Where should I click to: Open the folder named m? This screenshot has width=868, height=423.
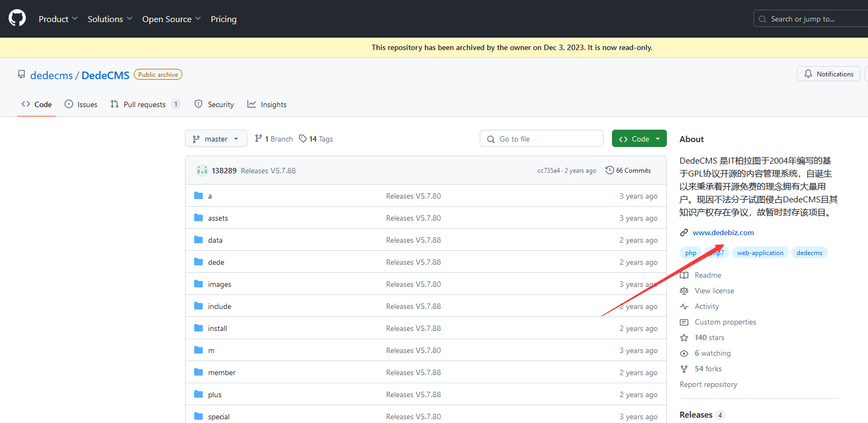(211, 351)
